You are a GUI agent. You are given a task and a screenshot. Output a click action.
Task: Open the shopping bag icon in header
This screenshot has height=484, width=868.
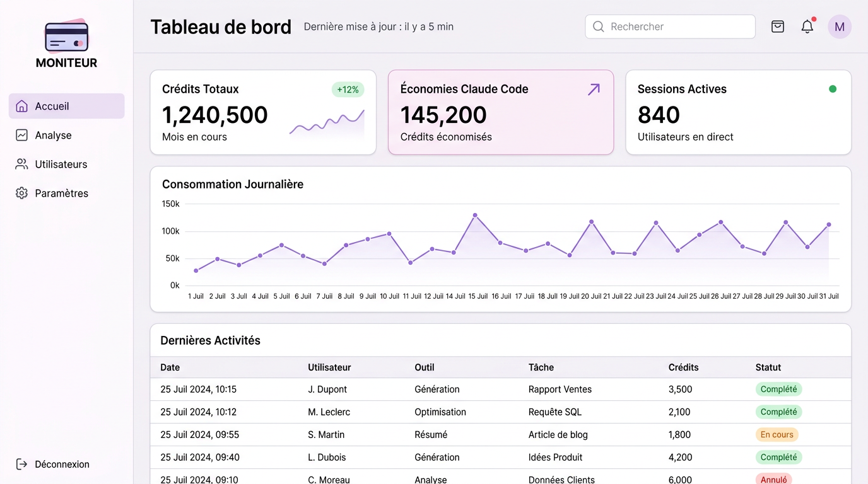pyautogui.click(x=778, y=26)
